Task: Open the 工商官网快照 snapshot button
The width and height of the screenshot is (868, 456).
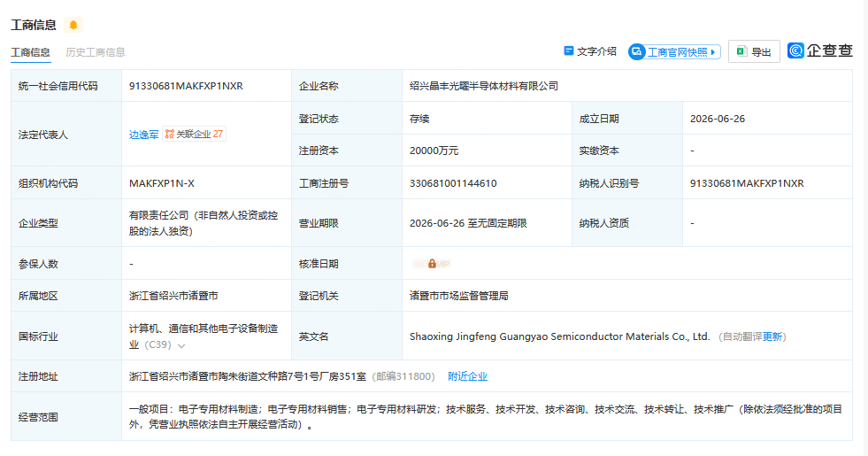Action: pos(674,51)
